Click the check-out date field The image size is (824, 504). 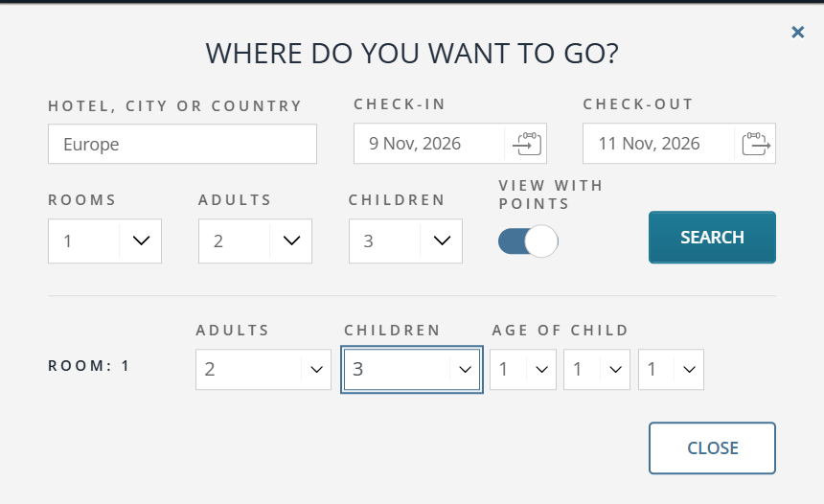[658, 144]
